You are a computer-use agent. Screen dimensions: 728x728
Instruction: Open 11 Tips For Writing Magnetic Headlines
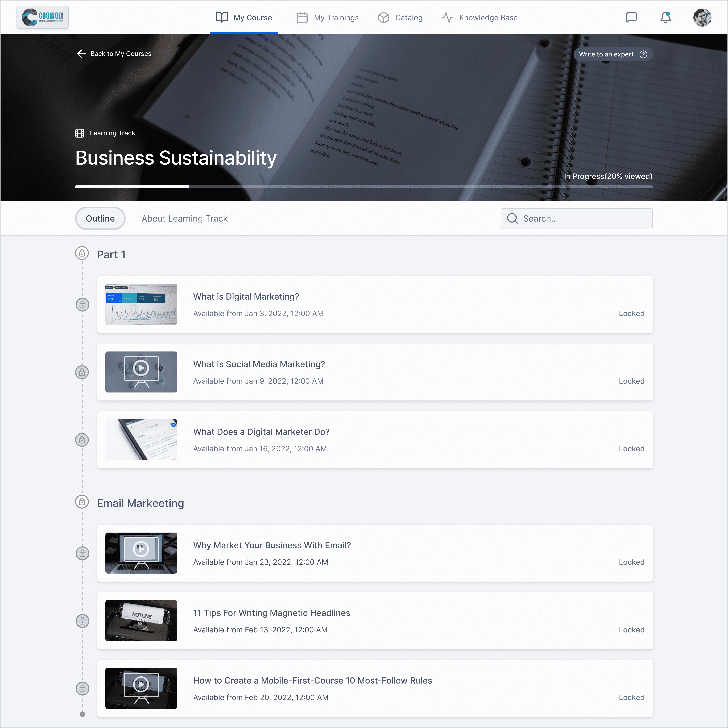pos(271,613)
